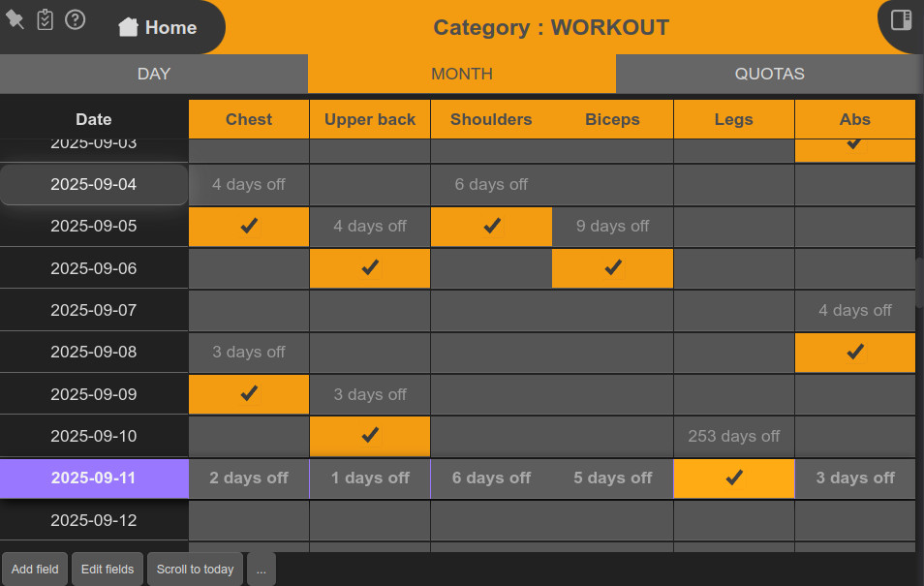
Task: Uncheck Abs on 2025-09-08
Action: [x=854, y=352]
